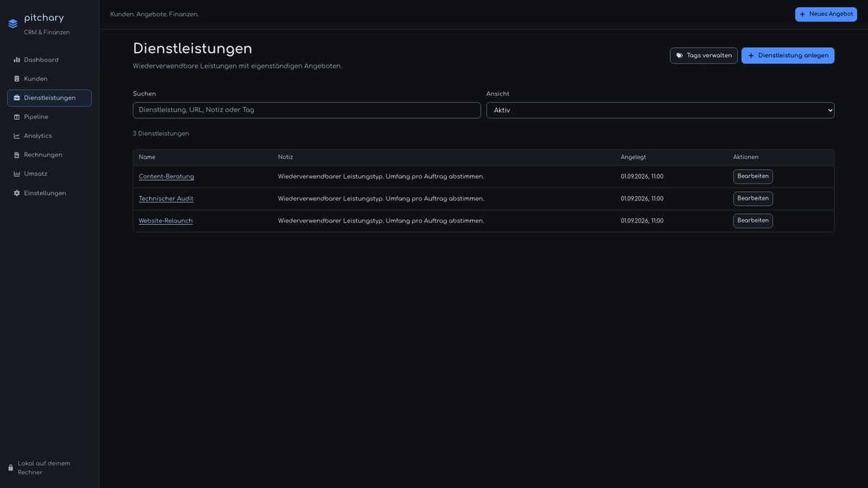This screenshot has width=868, height=488.
Task: Edit the Content-Beratung service
Action: (753, 176)
